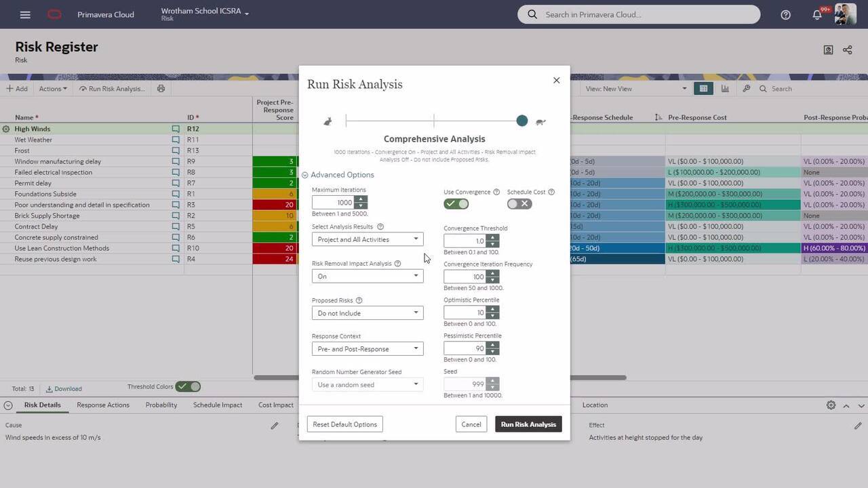Open the hamburger navigation menu
The image size is (868, 488).
(x=25, y=14)
